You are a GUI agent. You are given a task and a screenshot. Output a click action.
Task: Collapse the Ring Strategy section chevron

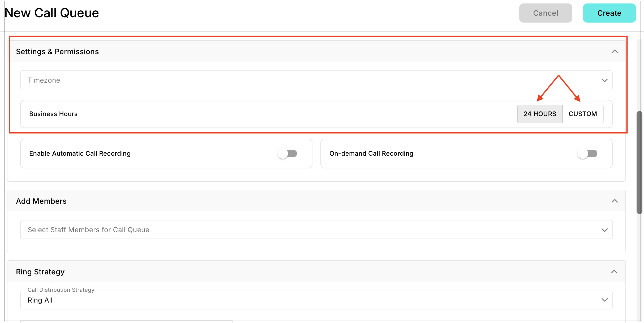[614, 271]
